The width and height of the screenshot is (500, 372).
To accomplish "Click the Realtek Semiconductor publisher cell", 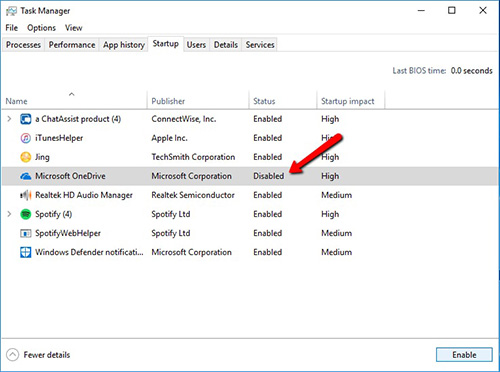I will click(193, 195).
